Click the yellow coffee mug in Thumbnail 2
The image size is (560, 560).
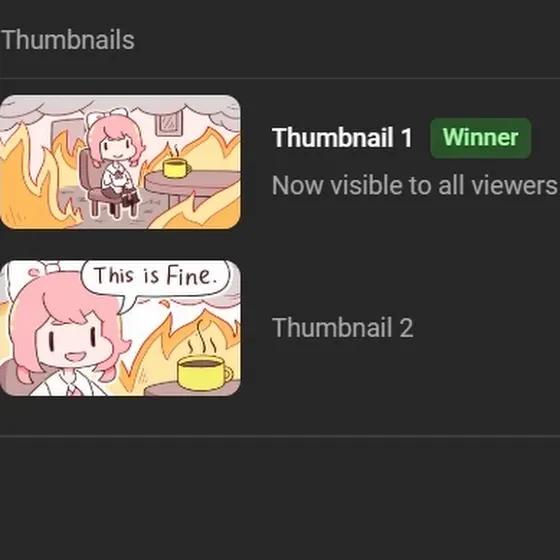[x=204, y=372]
